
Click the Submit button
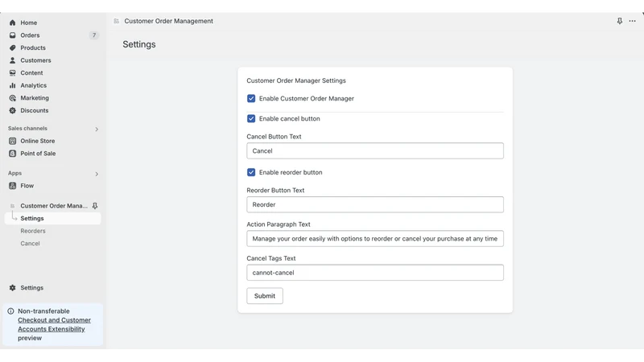[x=265, y=296]
